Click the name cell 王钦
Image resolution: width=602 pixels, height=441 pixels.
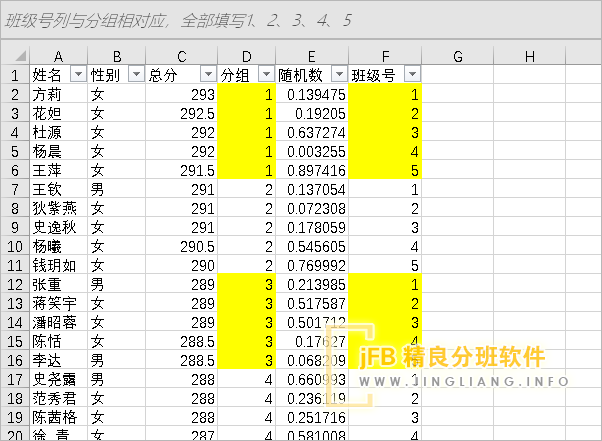(x=59, y=189)
